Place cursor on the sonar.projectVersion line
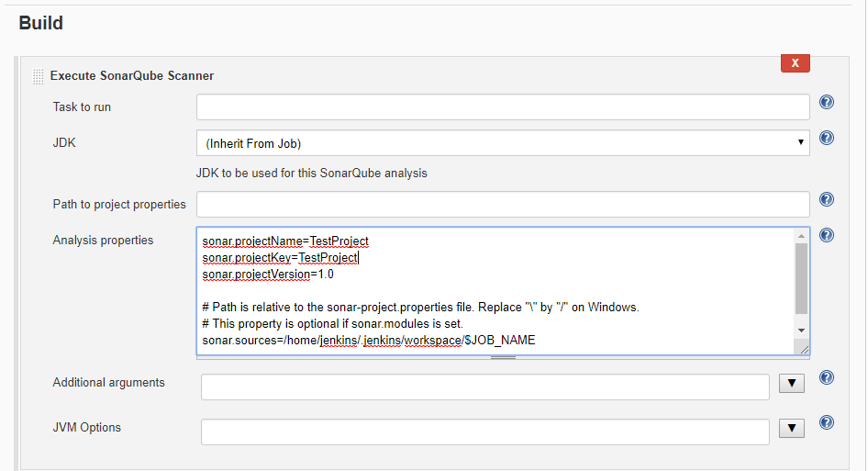Image resolution: width=868 pixels, height=471 pixels. pos(268,275)
